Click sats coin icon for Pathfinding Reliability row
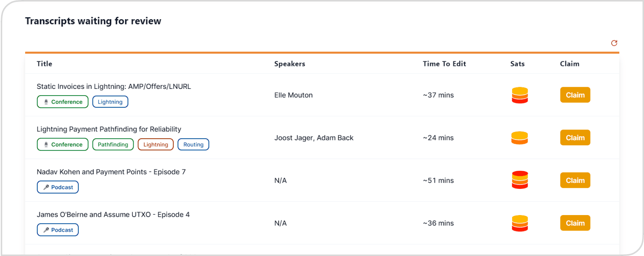 tap(520, 138)
